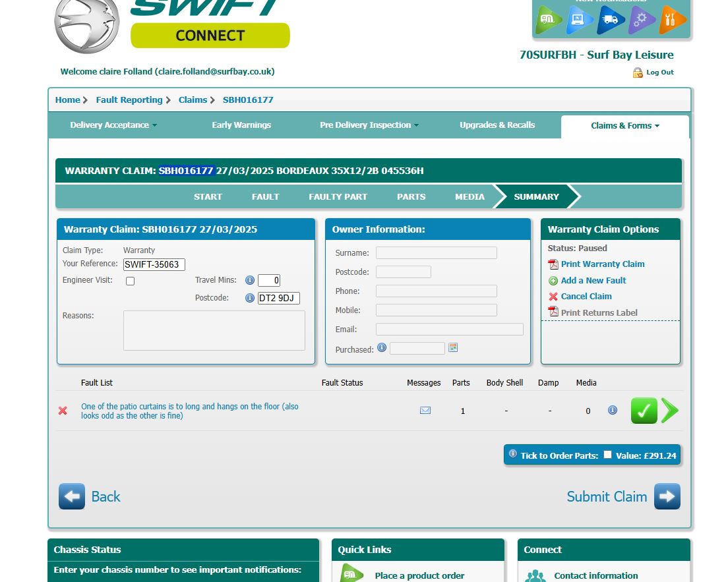Click the DT2 9DJ postcode input field
The width and height of the screenshot is (728, 582).
pos(278,298)
